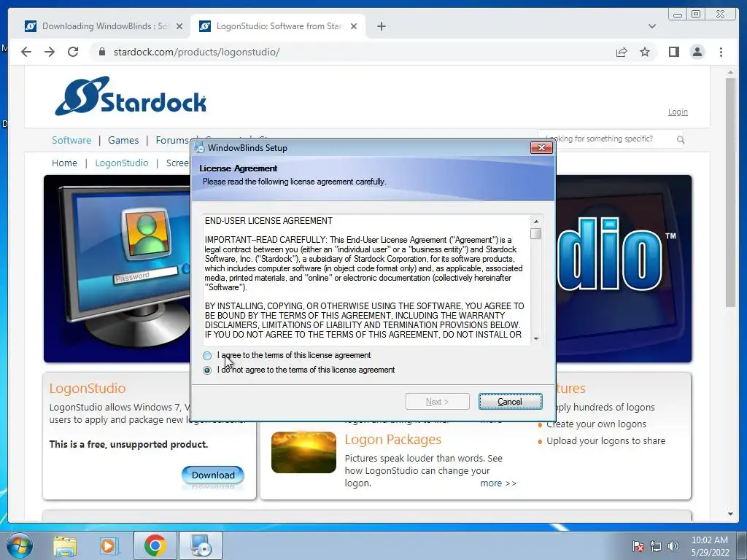
Task: Open Windows Media Player from taskbar
Action: click(109, 545)
